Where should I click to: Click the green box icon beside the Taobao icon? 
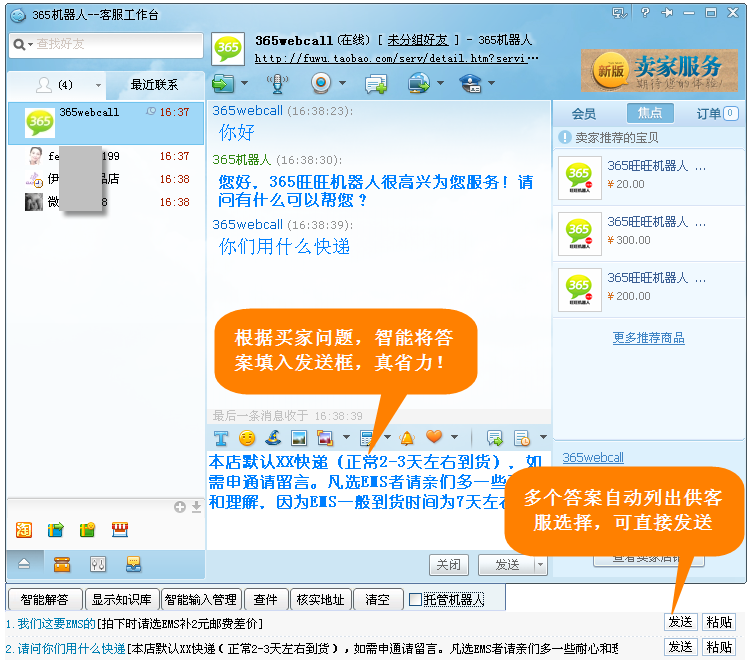point(55,530)
